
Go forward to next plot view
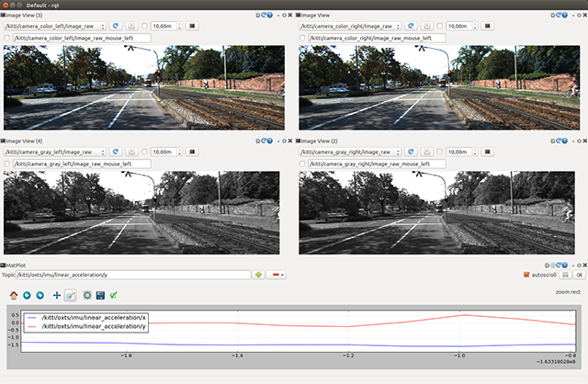tap(40, 295)
